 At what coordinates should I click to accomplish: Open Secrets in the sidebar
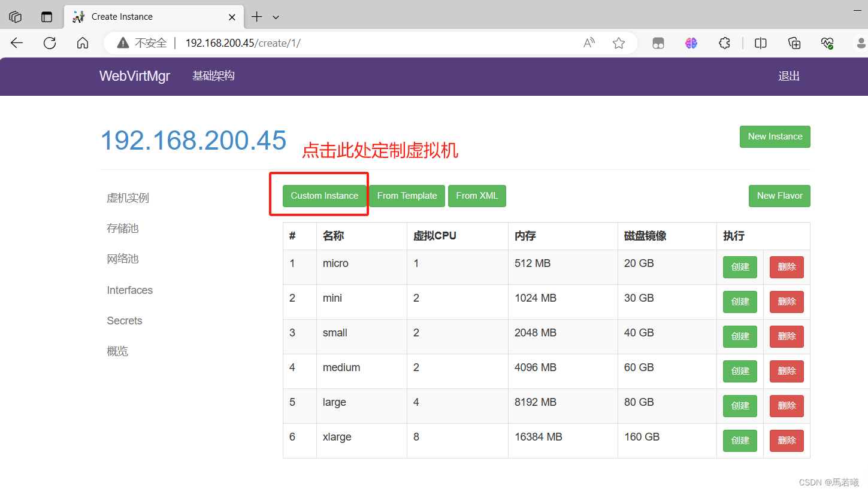[125, 321]
